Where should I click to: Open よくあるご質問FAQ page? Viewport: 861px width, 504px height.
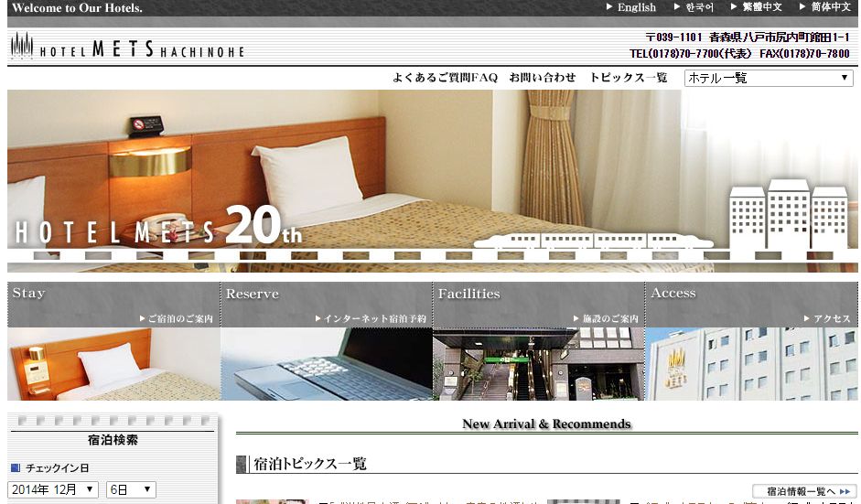tap(445, 78)
